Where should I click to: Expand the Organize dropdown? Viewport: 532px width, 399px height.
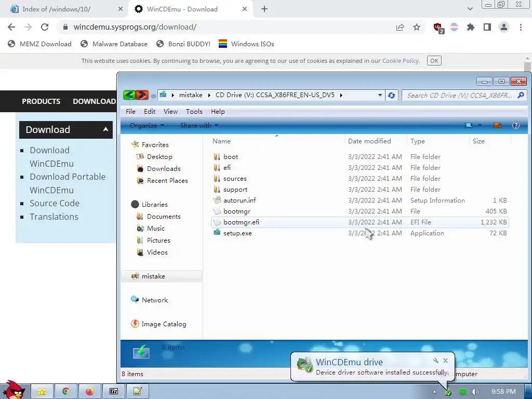coord(147,126)
